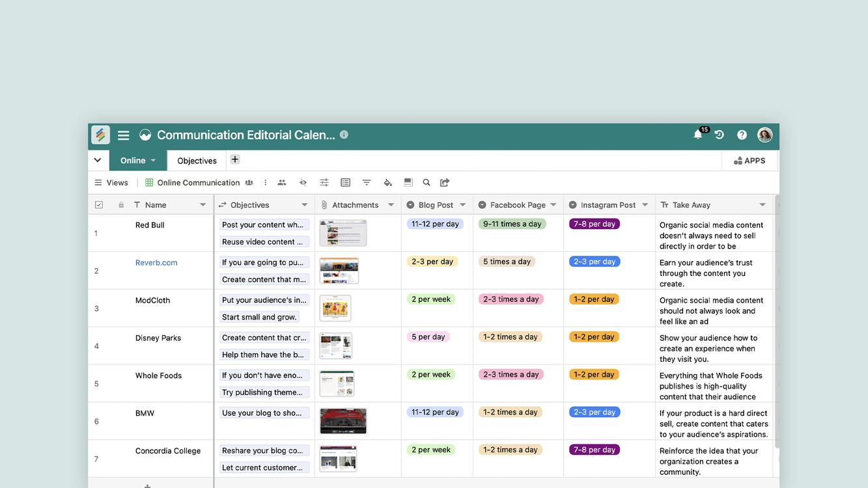Screen dimensions: 868x488
Task: Open the Instagram Post column dropdown
Action: [645, 205]
